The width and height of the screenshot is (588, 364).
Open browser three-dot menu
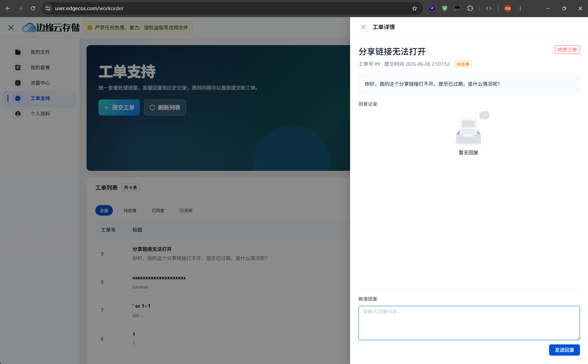click(520, 8)
